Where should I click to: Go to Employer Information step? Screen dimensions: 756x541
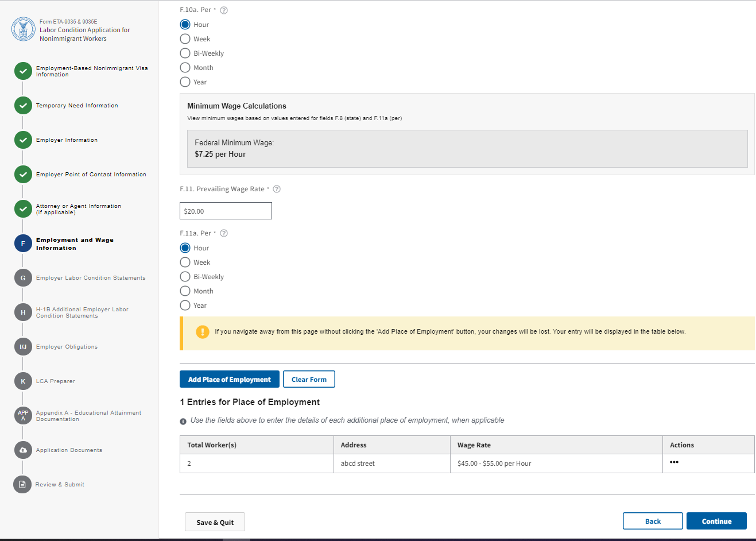(x=67, y=140)
